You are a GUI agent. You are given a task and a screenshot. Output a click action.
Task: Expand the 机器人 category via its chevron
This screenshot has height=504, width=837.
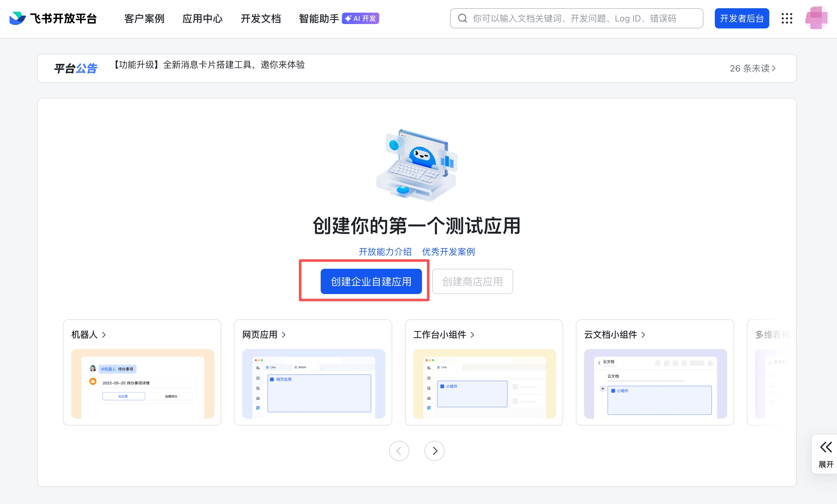104,335
